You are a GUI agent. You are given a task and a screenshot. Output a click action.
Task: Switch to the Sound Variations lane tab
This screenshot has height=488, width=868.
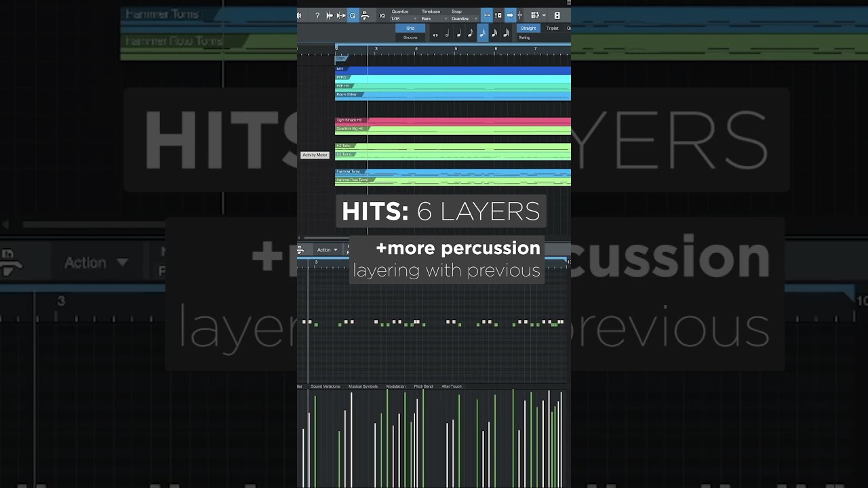[x=325, y=386]
